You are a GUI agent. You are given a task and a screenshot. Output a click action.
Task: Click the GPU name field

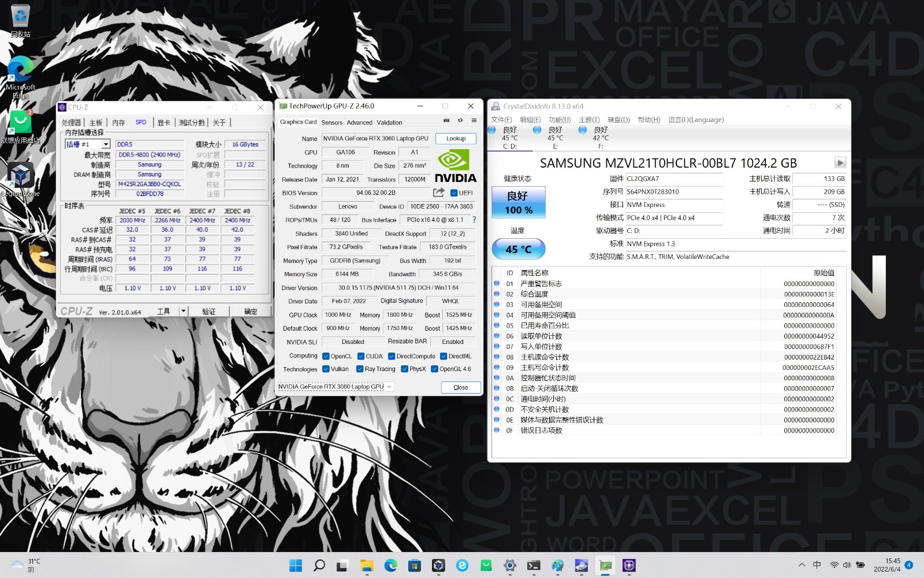375,139
